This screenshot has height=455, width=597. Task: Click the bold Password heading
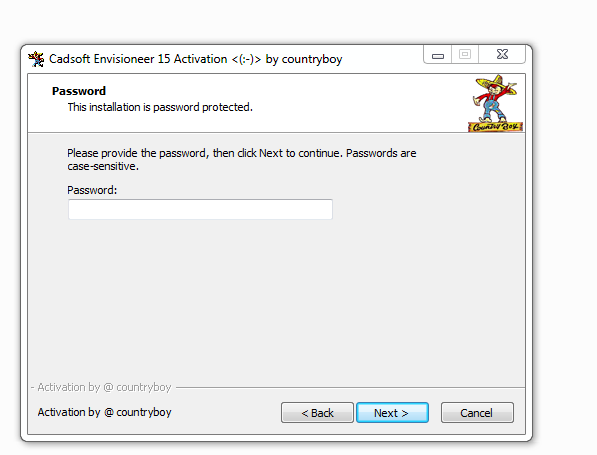pos(79,91)
